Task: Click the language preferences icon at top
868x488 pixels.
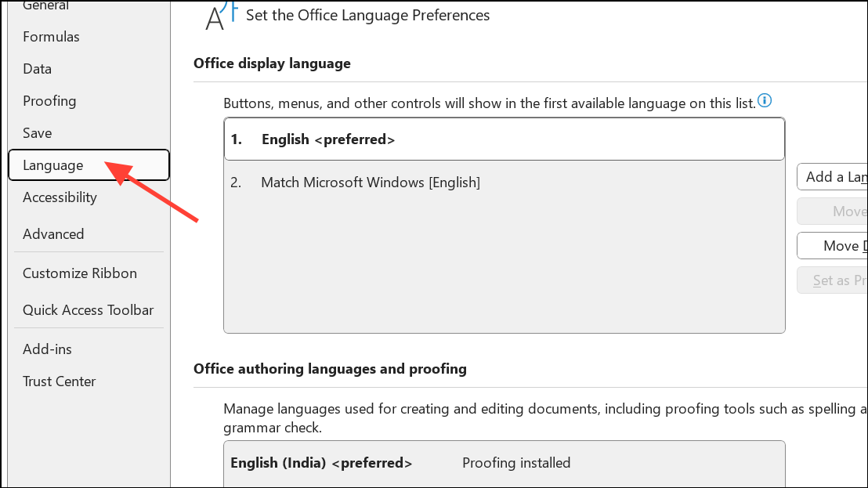Action: [x=222, y=15]
